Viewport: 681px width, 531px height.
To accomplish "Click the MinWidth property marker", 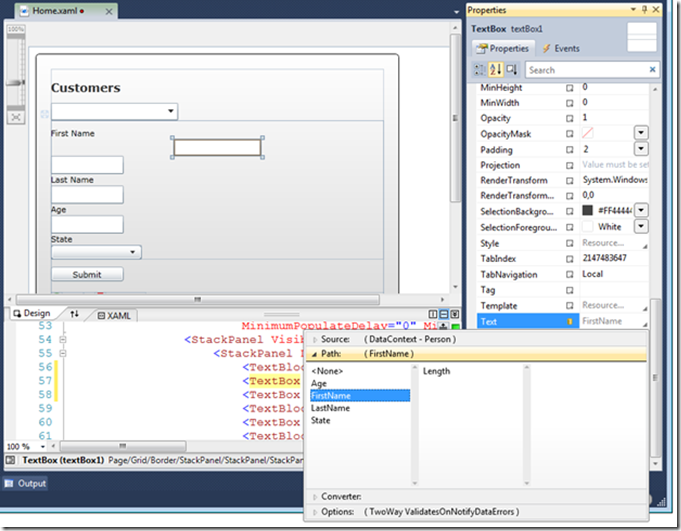I will 569,103.
